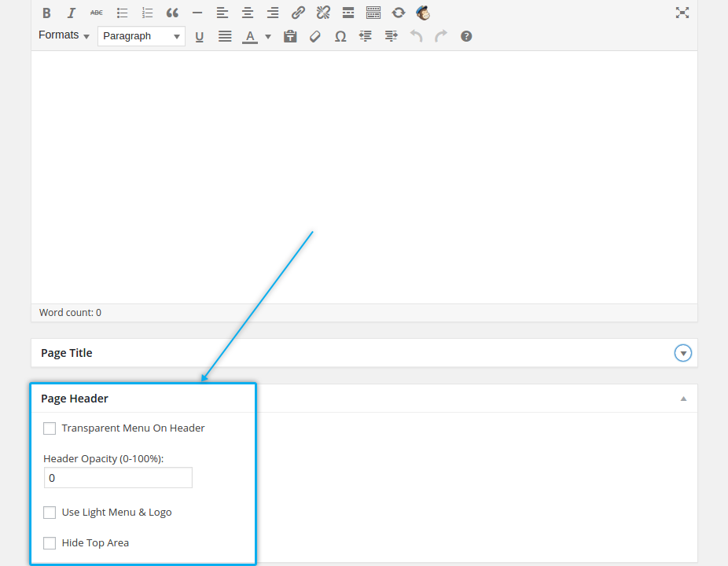The width and height of the screenshot is (728, 566).
Task: Enable Transparent Menu On Header checkbox
Action: 50,428
